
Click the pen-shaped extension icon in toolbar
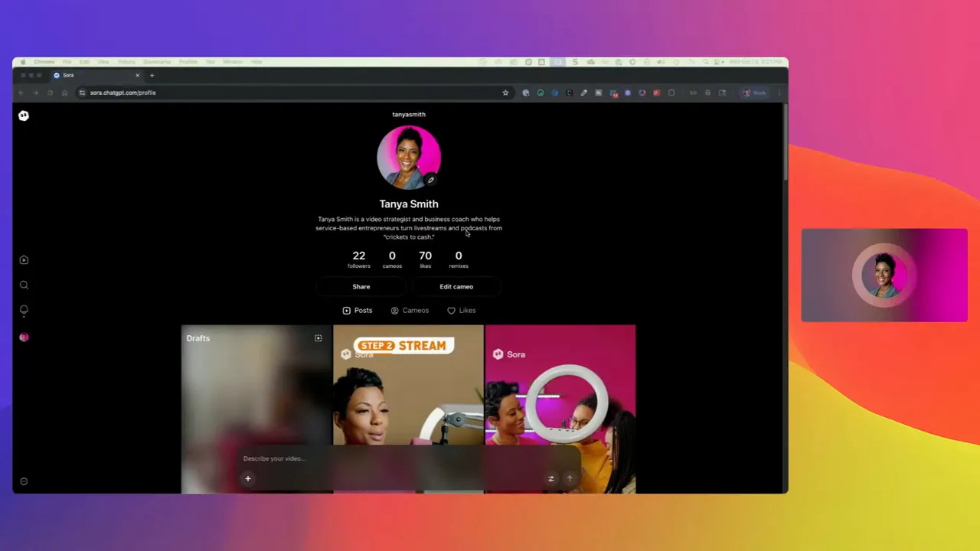click(584, 93)
